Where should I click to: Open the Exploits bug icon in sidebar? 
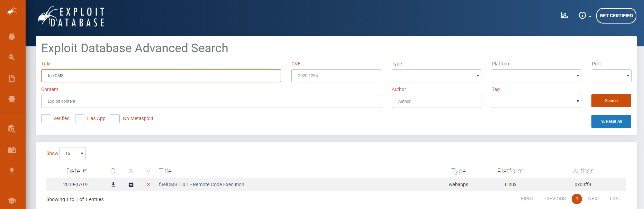(x=12, y=36)
